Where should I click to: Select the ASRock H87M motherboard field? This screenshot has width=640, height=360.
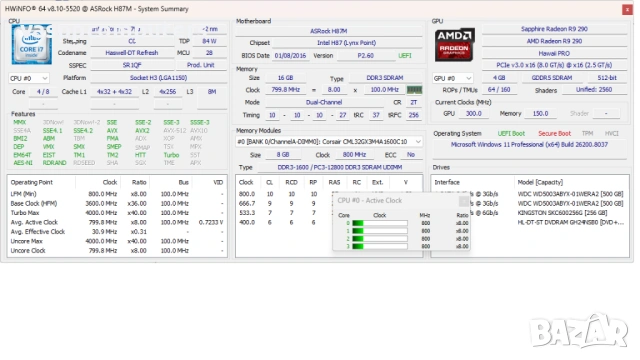tap(329, 31)
